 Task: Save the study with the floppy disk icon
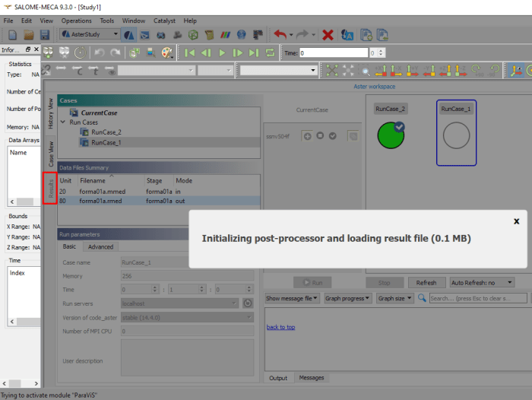(x=44, y=35)
